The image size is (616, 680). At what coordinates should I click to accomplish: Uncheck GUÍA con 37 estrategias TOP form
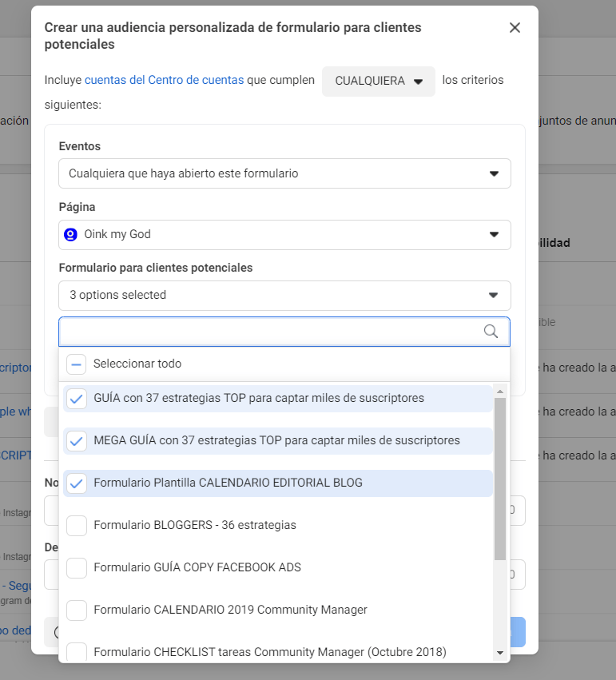(76, 399)
